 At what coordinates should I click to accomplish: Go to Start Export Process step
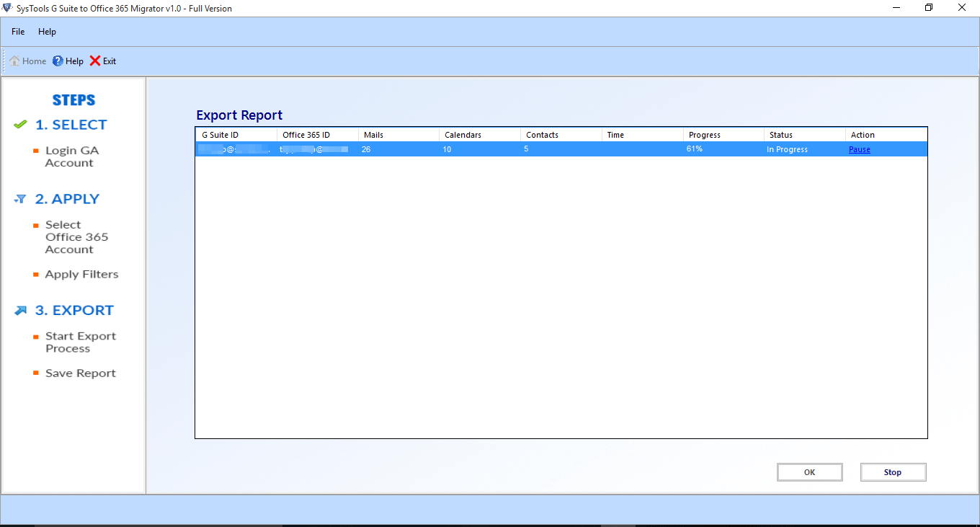point(80,342)
